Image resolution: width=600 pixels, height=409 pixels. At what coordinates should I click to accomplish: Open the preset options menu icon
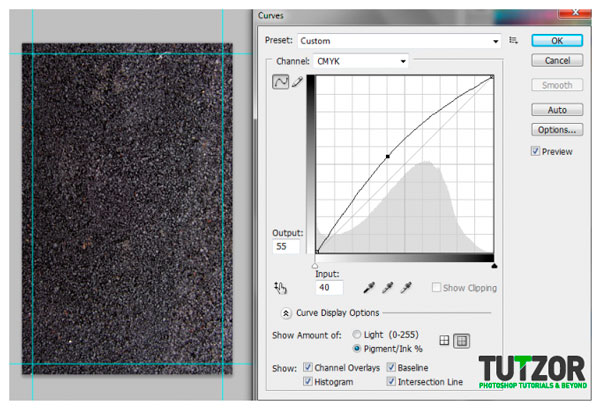(x=514, y=40)
